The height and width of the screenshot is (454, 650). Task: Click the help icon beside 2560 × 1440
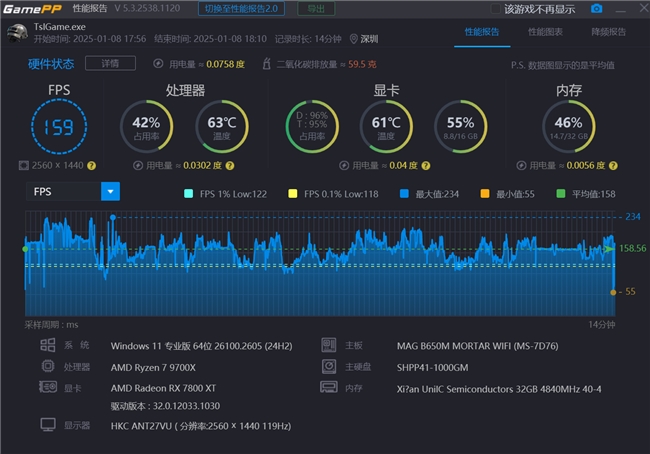coord(92,166)
